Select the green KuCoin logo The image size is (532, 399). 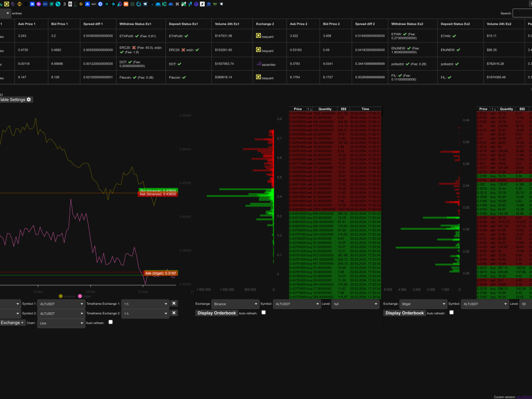click(x=164, y=4)
